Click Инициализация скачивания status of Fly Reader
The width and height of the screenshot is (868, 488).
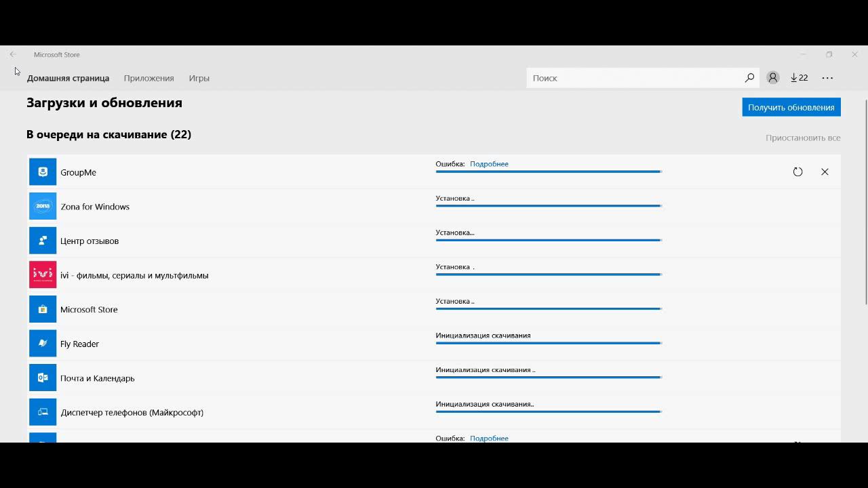click(483, 335)
